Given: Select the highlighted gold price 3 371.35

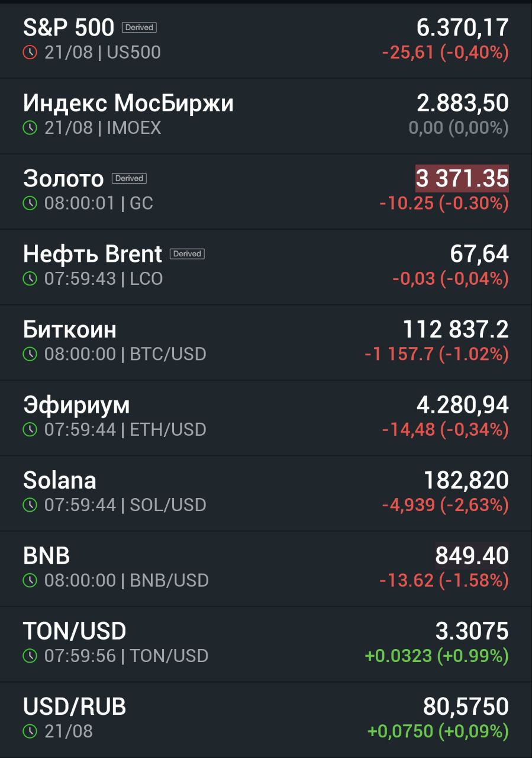Looking at the screenshot, I should pos(462,178).
